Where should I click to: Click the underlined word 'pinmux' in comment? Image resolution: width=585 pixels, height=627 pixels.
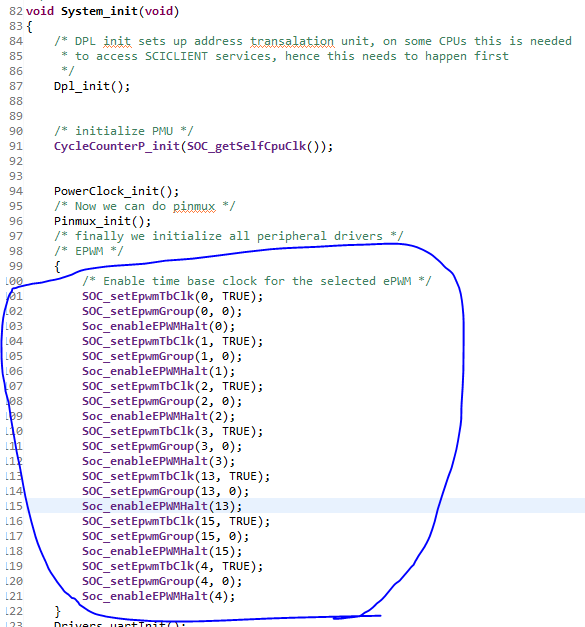(194, 206)
